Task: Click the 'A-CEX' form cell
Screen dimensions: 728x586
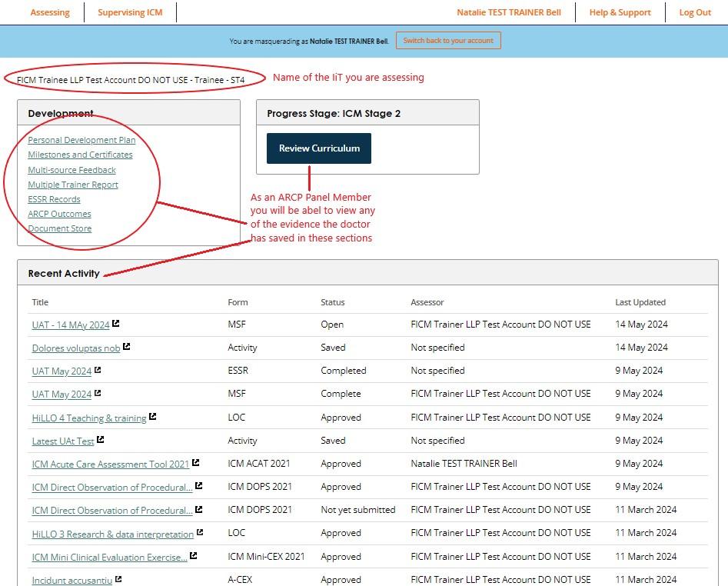Action: coord(240,580)
